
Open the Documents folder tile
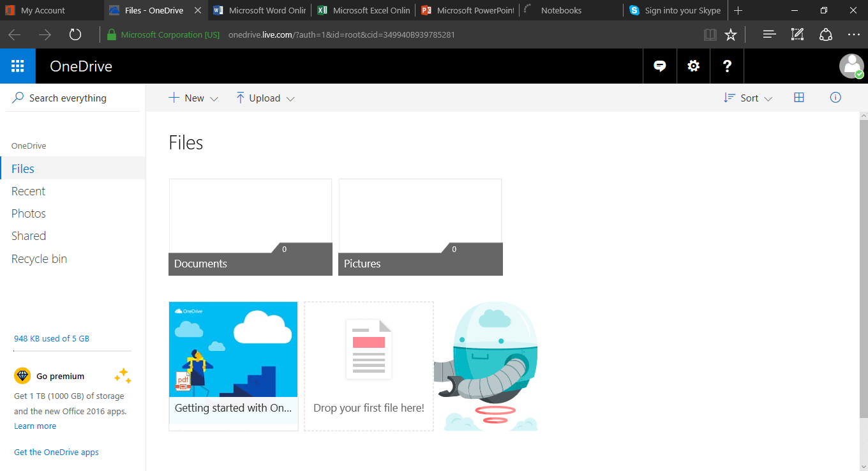[250, 227]
